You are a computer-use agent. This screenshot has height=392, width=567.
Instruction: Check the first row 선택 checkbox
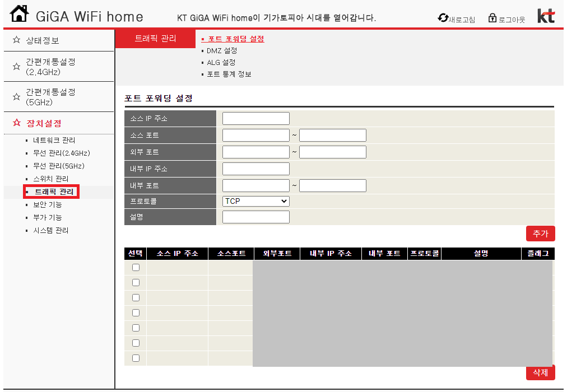coord(136,267)
